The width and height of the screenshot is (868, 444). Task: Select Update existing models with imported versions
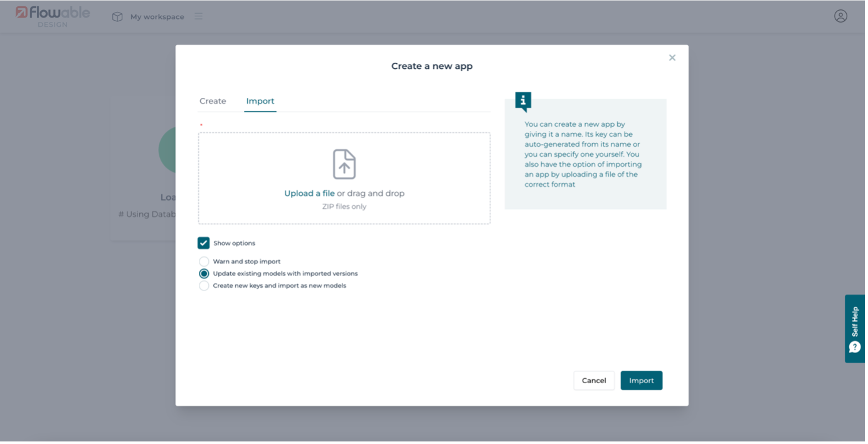pos(204,273)
